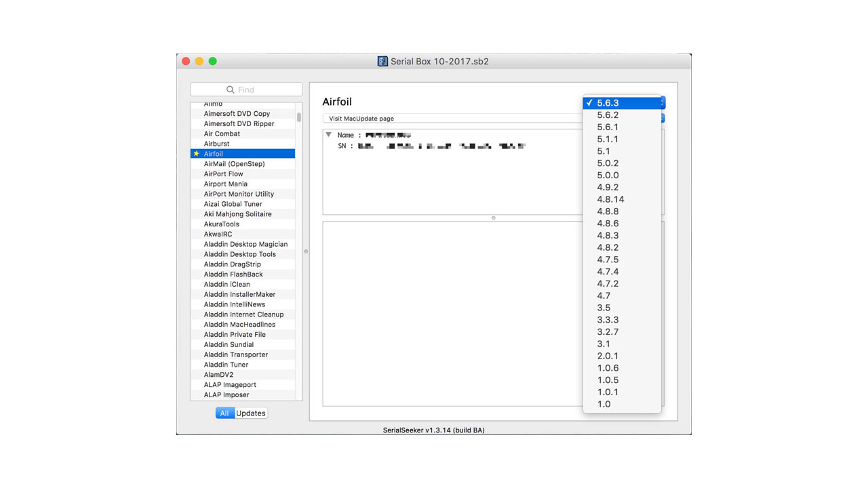Select Aladdin iClean
Image resolution: width=868 pixels, height=488 pixels.
pyautogui.click(x=243, y=285)
